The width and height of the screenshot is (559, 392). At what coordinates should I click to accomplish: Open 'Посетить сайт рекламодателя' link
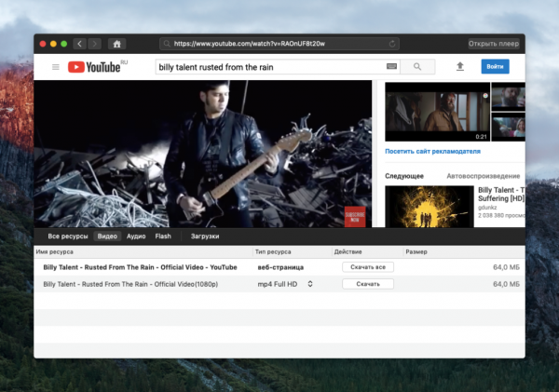click(x=432, y=152)
